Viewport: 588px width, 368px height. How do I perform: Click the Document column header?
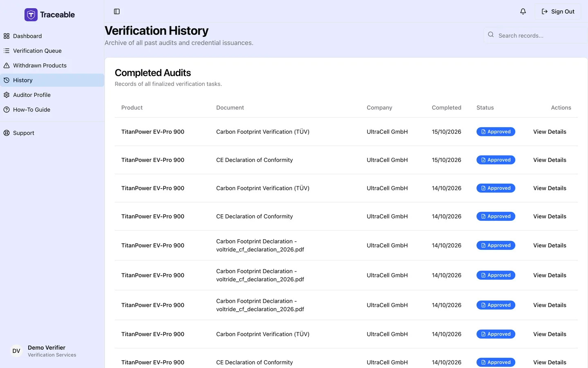[230, 108]
